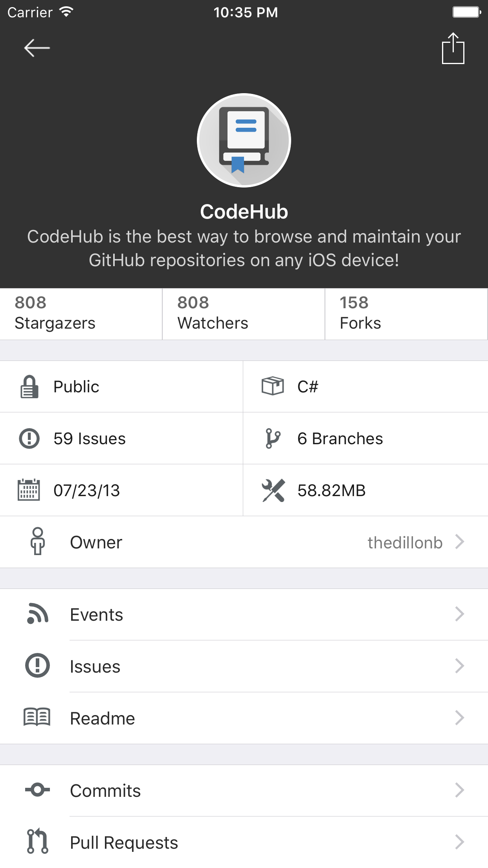Show the 158 Forks list
488x868 pixels.
pos(406,314)
